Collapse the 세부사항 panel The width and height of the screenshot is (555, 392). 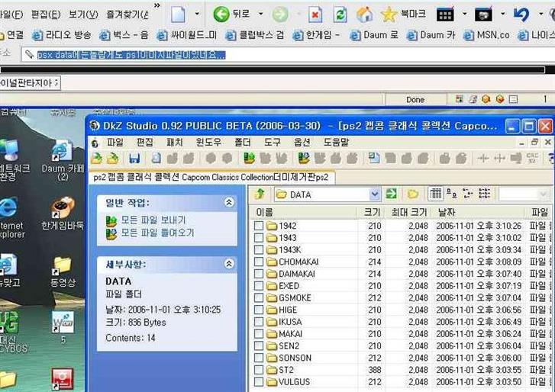coord(229,264)
